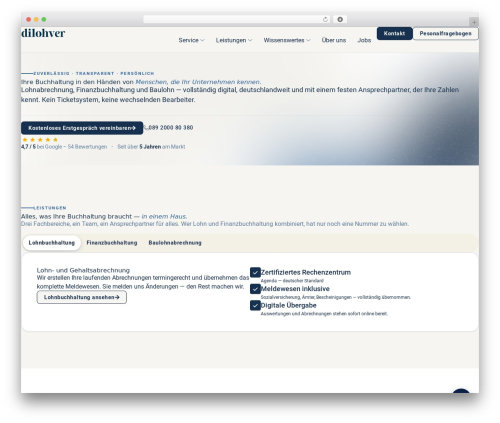Click Lohnbuchhaltung ansehen button
Image resolution: width=500 pixels, height=423 pixels.
pyautogui.click(x=82, y=297)
